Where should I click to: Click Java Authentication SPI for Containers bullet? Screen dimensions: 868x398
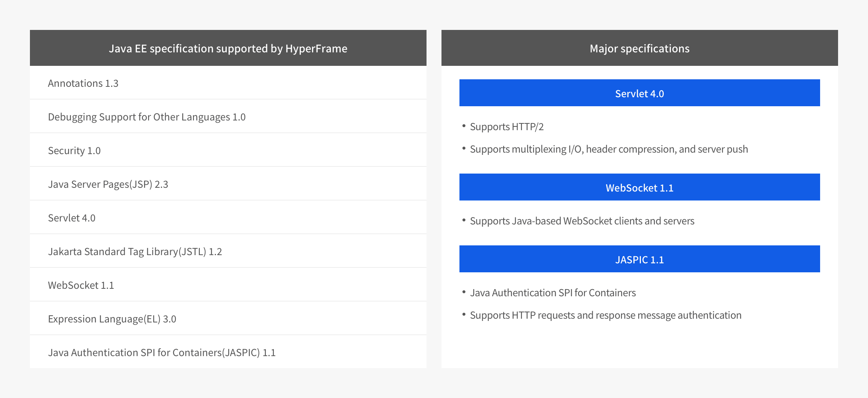tap(553, 293)
